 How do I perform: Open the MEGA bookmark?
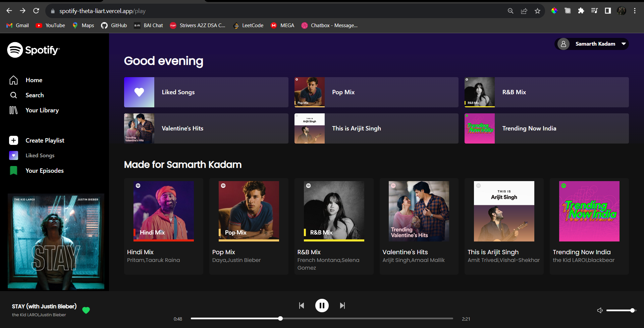click(x=282, y=25)
